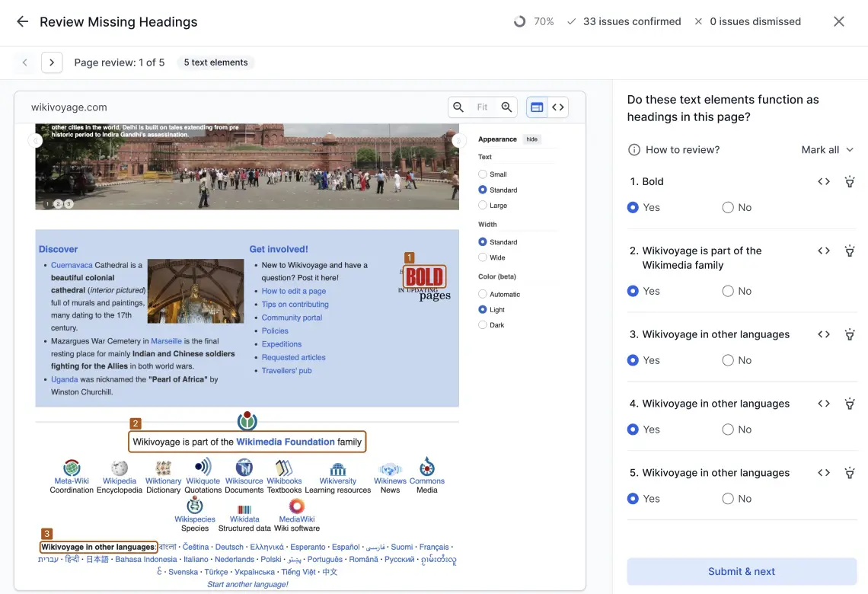The image size is (868, 594).
Task: Open the code snippet for issue 2
Action: (824, 251)
